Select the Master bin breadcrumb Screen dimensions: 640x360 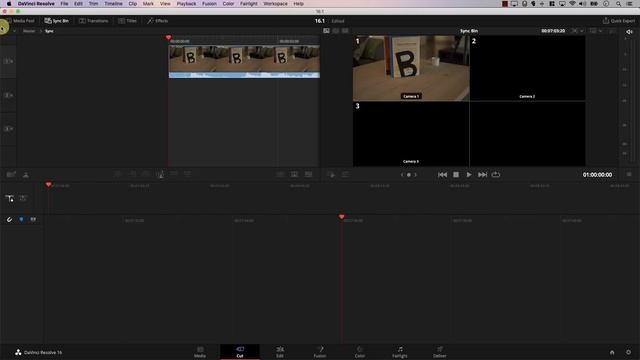(x=29, y=31)
